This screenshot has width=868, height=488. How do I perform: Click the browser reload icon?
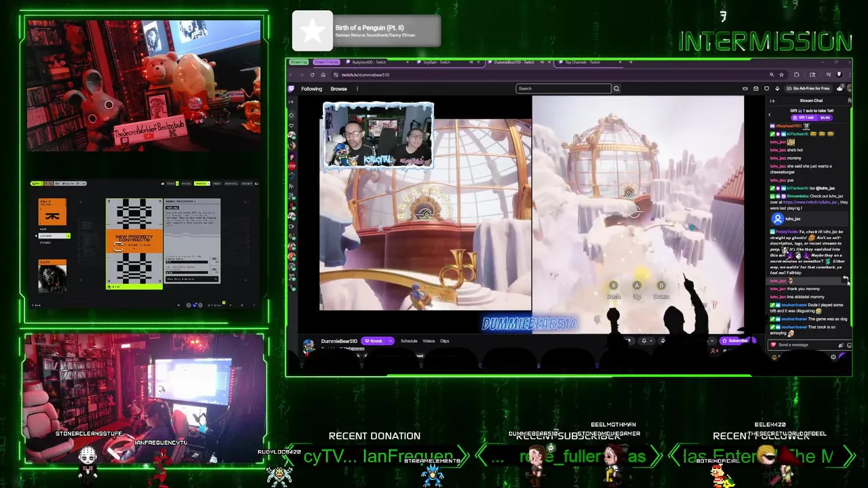click(312, 75)
